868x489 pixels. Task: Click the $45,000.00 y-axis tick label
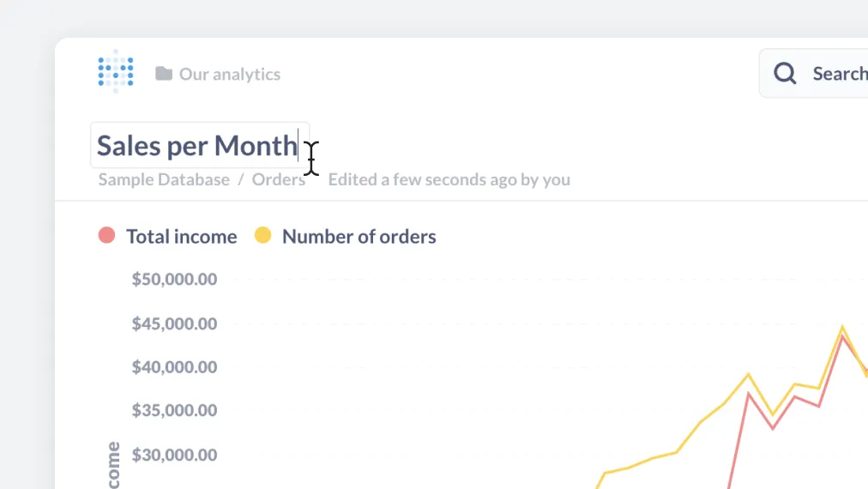[174, 323]
